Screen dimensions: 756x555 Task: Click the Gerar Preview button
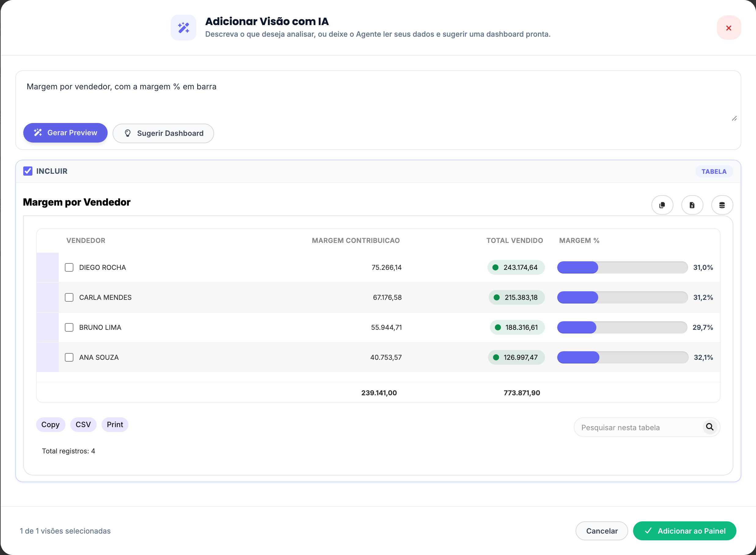click(x=65, y=133)
